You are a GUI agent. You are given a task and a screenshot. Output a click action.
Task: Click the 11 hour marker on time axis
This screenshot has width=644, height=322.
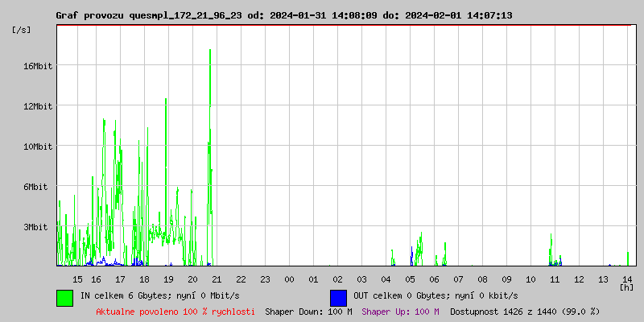555,279
